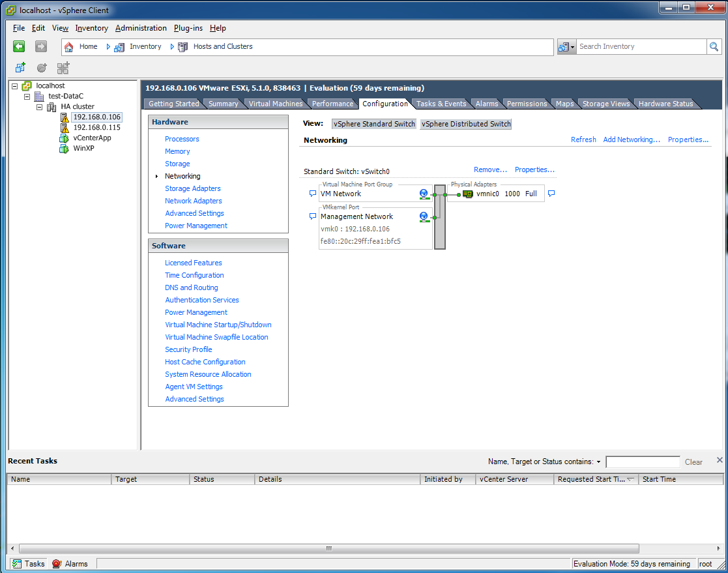This screenshot has width=728, height=573.
Task: Open Security Profile in Software list
Action: [188, 349]
